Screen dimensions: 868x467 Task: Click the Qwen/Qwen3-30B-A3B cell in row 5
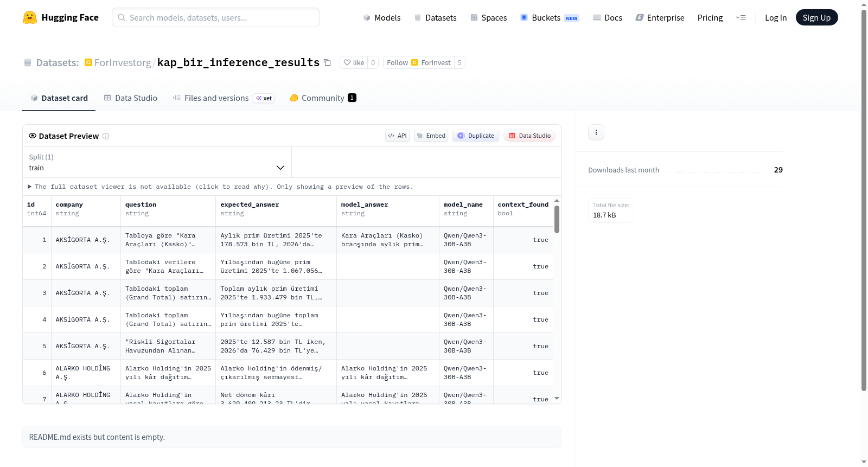point(466,346)
